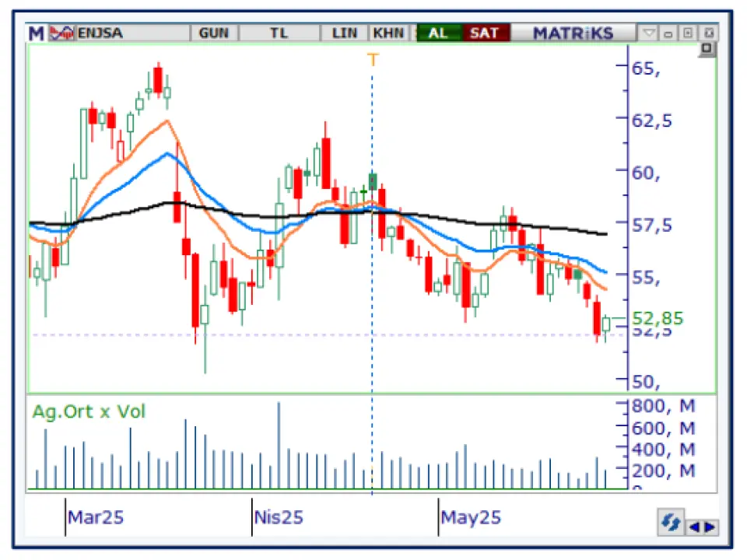Toggle the KHN button
Viewport: 747px width, 560px height.
point(388,33)
